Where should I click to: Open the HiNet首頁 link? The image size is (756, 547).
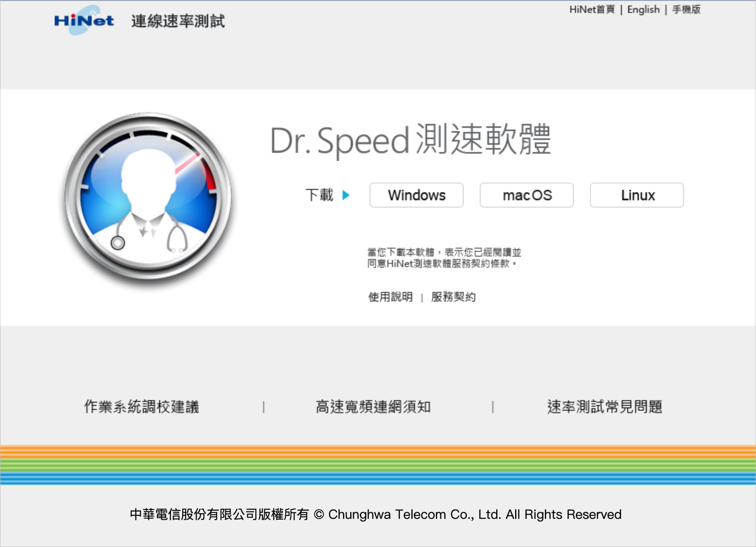[x=592, y=9]
